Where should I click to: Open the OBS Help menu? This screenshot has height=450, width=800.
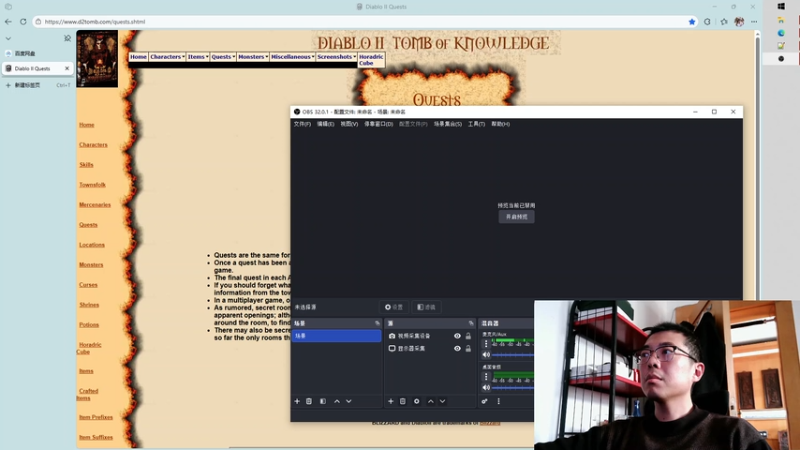(501, 124)
